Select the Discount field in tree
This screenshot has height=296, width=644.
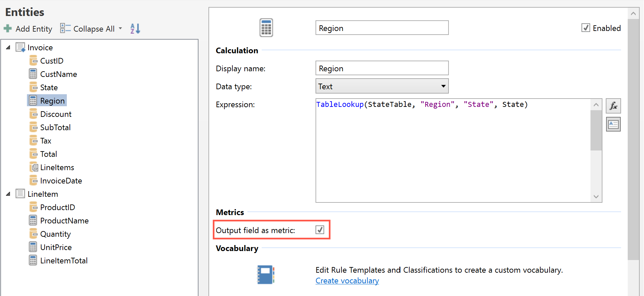point(56,114)
